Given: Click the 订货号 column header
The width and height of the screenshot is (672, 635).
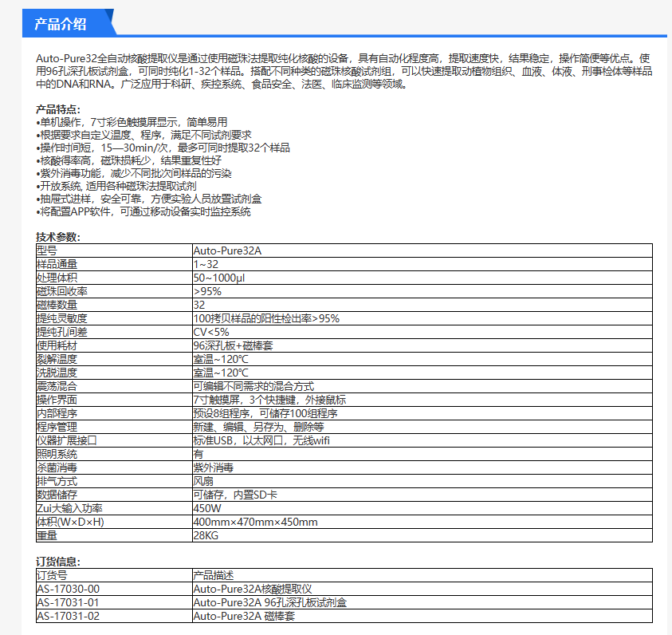Looking at the screenshot, I should (115, 575).
